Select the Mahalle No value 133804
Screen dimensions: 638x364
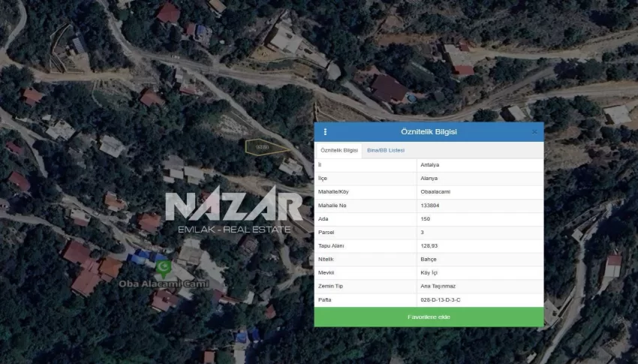(x=432, y=205)
